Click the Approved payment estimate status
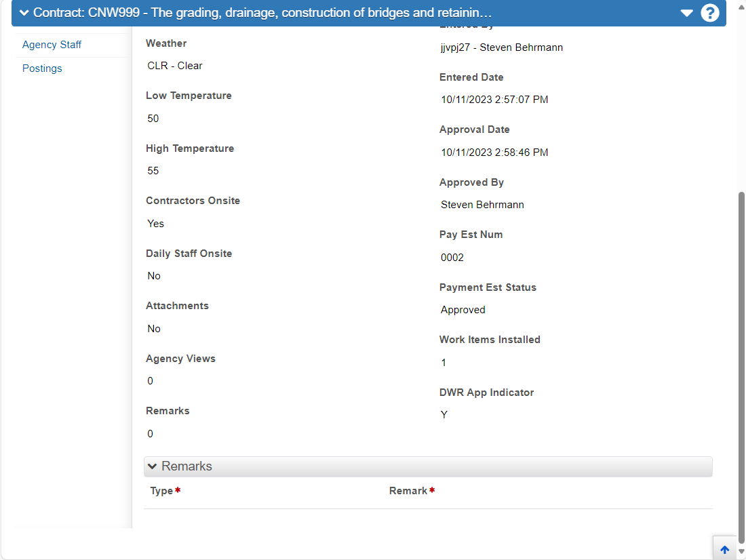 point(463,311)
